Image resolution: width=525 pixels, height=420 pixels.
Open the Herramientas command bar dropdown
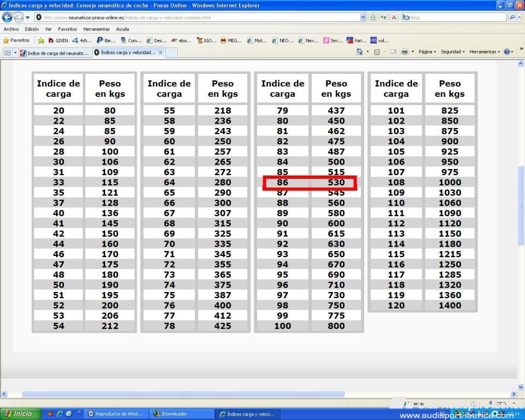[x=483, y=52]
